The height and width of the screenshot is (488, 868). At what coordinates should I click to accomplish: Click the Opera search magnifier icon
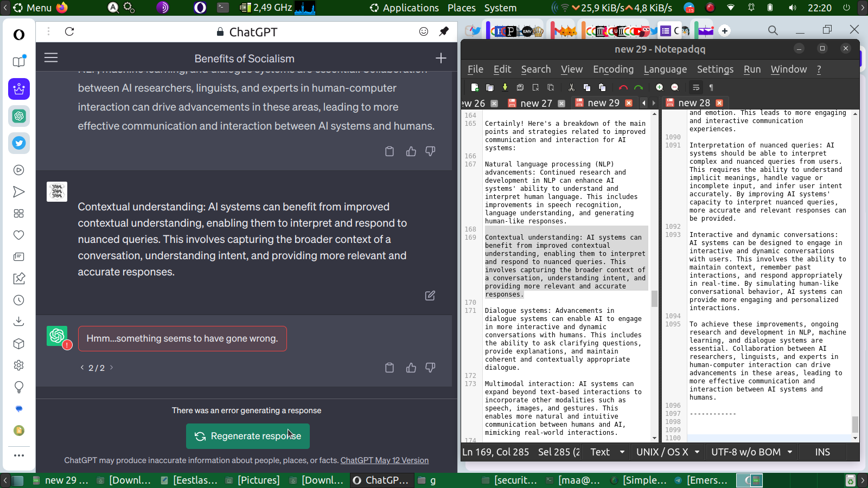(x=773, y=30)
